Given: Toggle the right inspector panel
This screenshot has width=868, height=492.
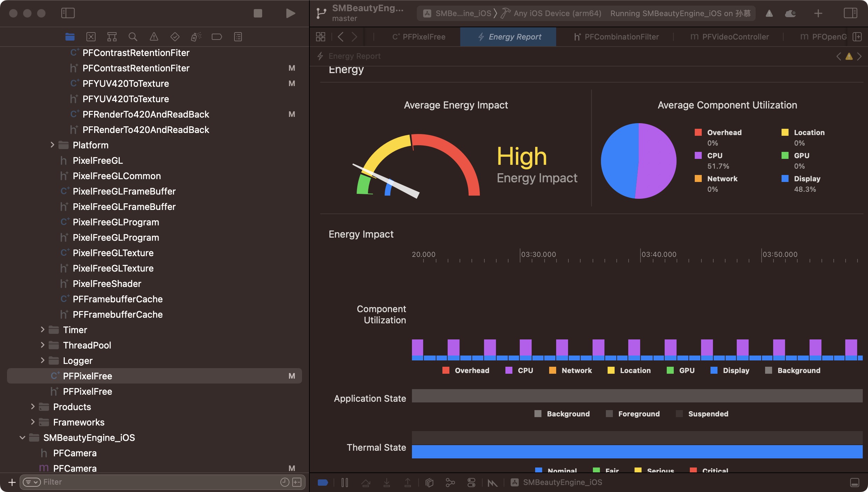Looking at the screenshot, I should coord(850,13).
